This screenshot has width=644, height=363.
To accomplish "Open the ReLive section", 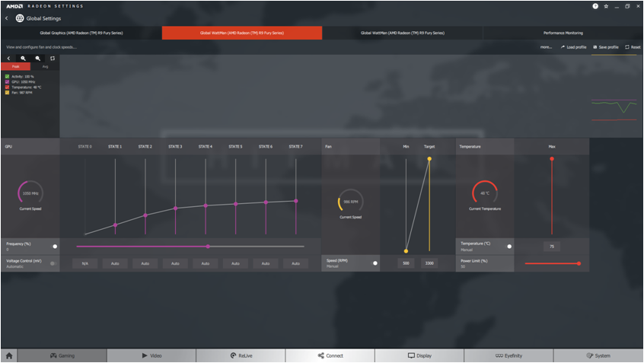I will point(241,355).
